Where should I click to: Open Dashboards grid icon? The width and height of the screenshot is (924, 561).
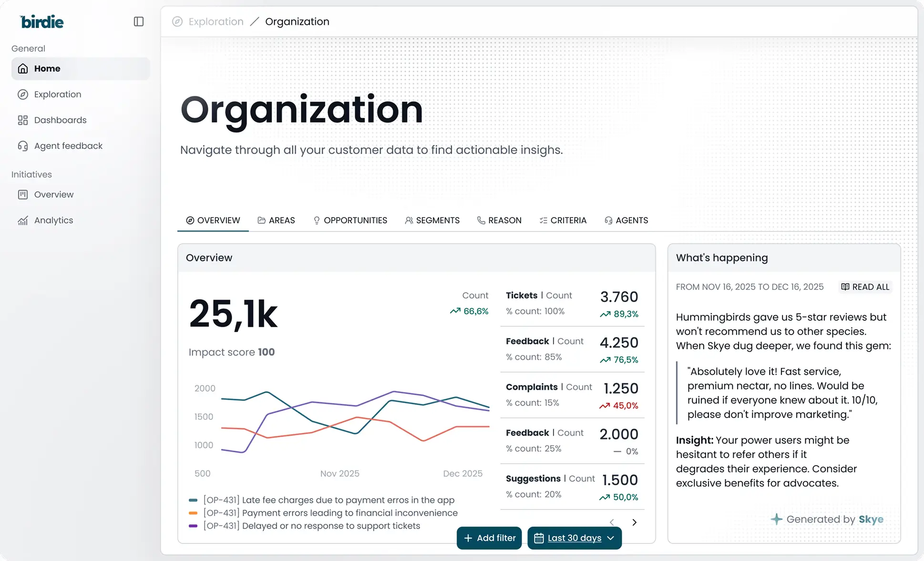pos(23,120)
